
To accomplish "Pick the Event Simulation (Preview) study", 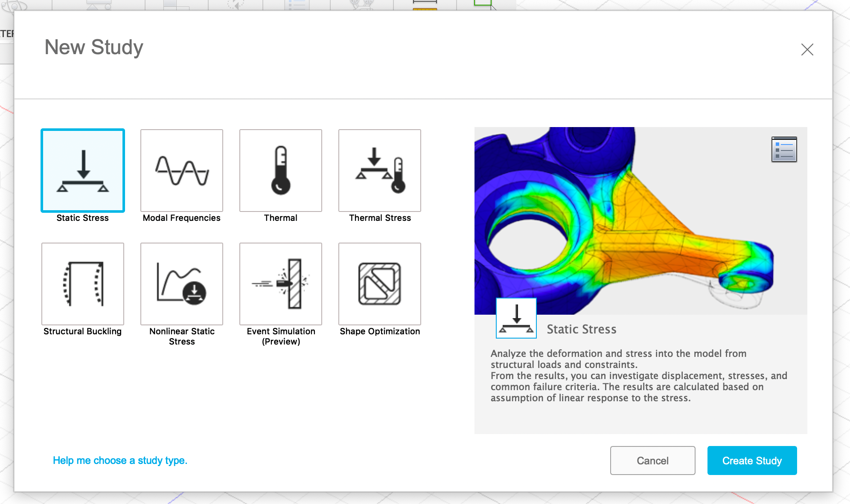I will pos(280,284).
